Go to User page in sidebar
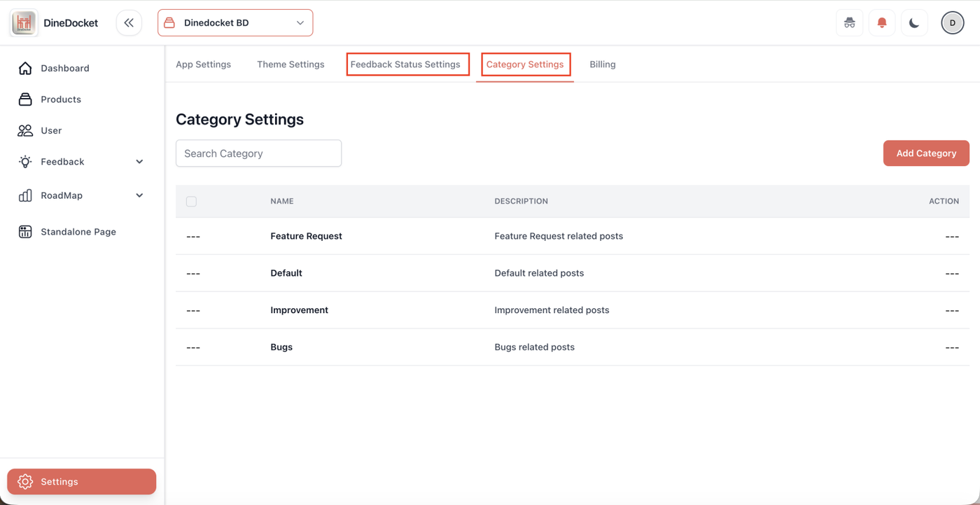The height and width of the screenshot is (505, 980). 50,130
